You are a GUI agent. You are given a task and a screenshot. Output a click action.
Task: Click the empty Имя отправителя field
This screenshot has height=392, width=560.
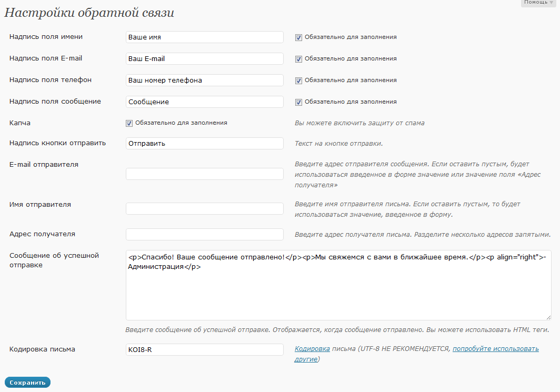point(205,208)
